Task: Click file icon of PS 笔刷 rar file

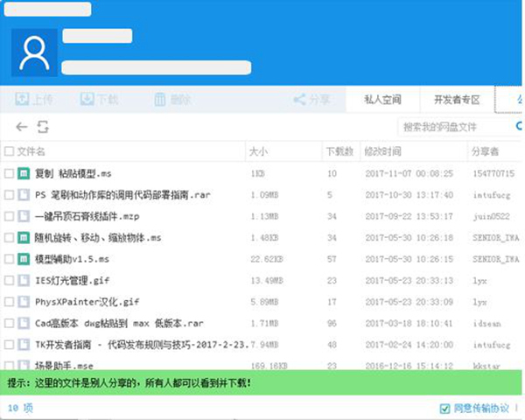Action: pyautogui.click(x=24, y=195)
